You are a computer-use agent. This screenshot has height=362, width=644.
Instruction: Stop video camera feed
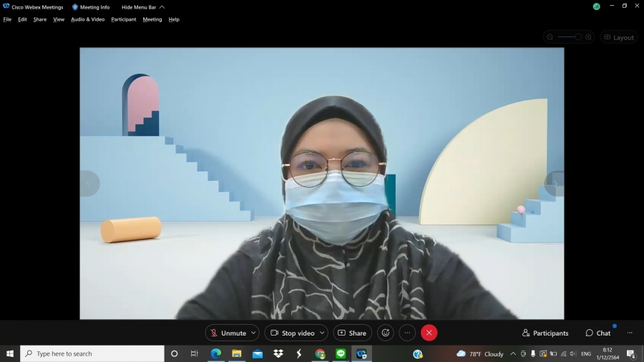click(x=292, y=333)
